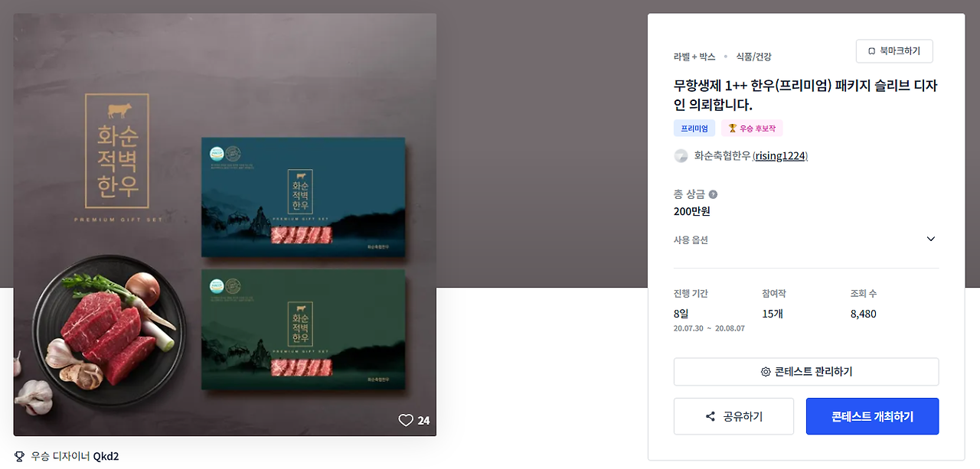980x469 pixels.
Task: Click the 우승 후보작 badge
Action: pos(752,129)
